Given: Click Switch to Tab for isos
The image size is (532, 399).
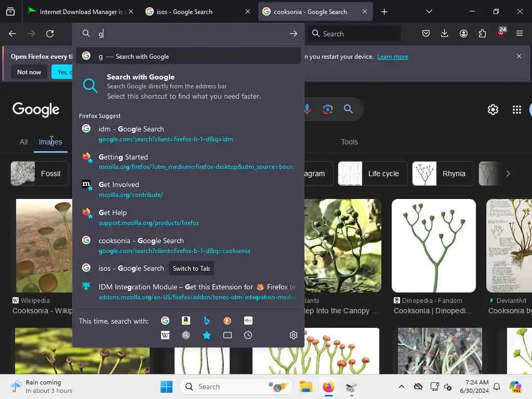Looking at the screenshot, I should (x=191, y=269).
